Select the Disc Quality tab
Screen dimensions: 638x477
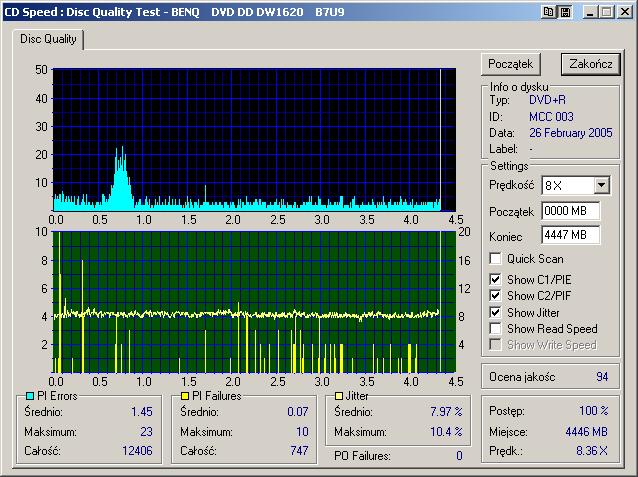click(48, 39)
